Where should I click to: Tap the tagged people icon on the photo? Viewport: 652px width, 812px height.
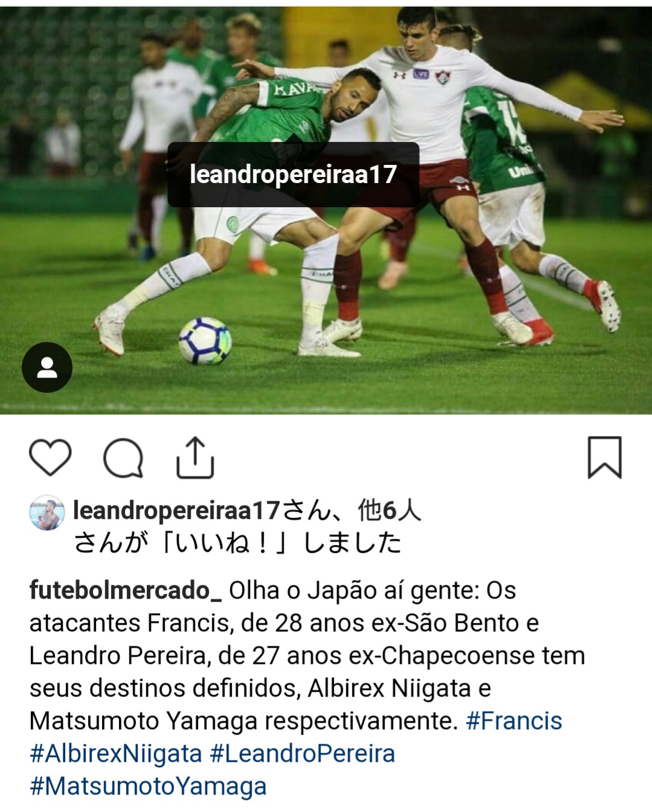47,367
